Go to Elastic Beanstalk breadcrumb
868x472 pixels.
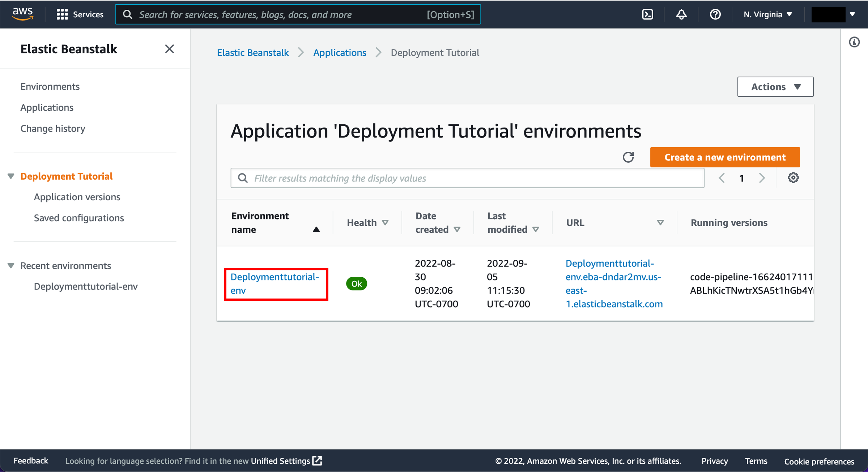[253, 53]
